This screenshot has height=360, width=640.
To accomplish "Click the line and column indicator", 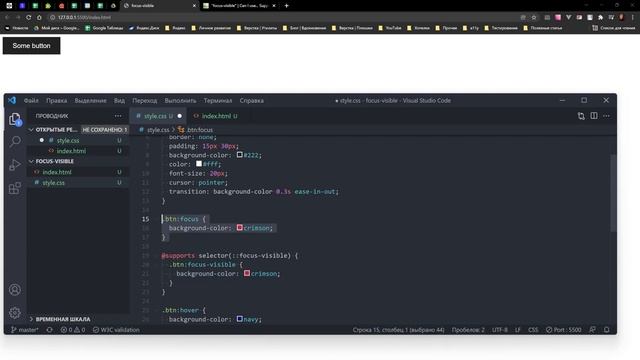I will 398,329.
